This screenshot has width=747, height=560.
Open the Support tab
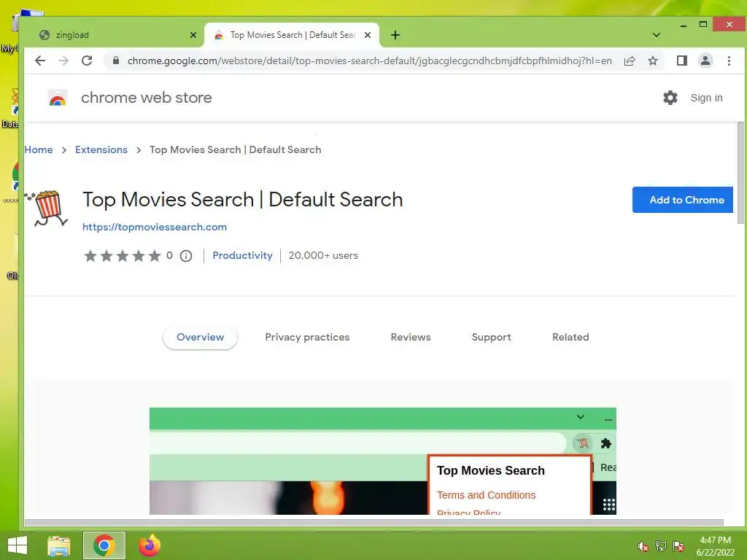[491, 337]
